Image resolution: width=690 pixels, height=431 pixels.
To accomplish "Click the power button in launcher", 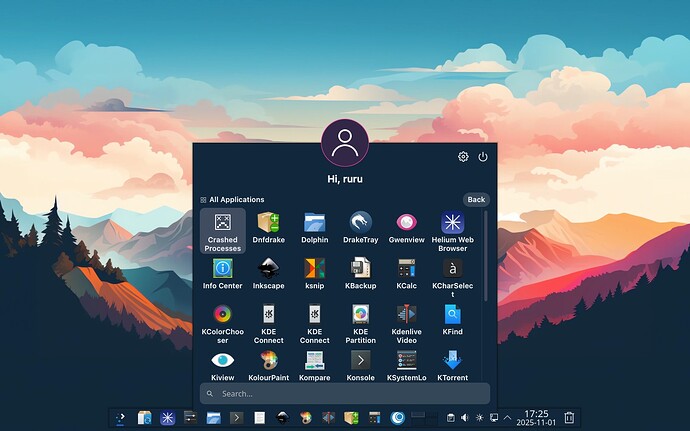I will [x=483, y=157].
